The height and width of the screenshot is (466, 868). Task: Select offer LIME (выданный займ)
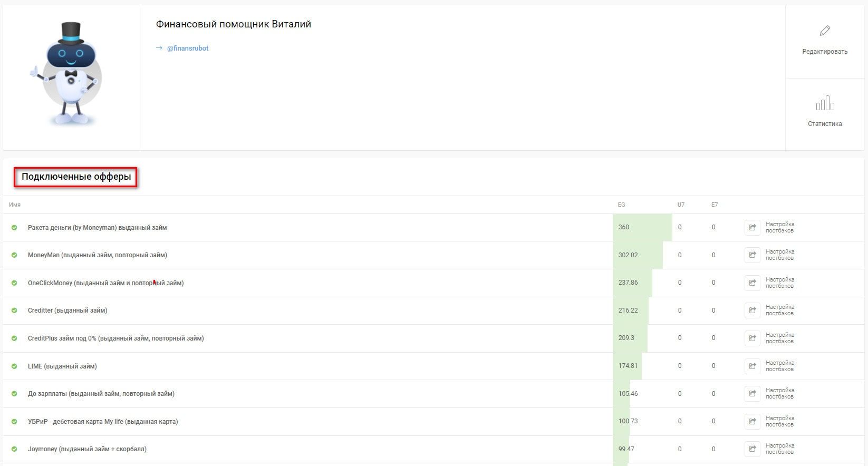pos(62,366)
